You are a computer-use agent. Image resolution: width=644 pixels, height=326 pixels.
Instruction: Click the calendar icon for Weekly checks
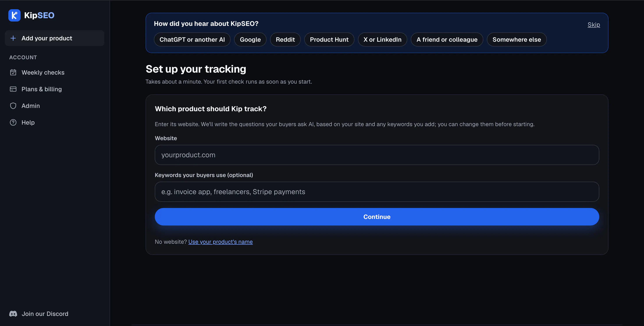(13, 72)
